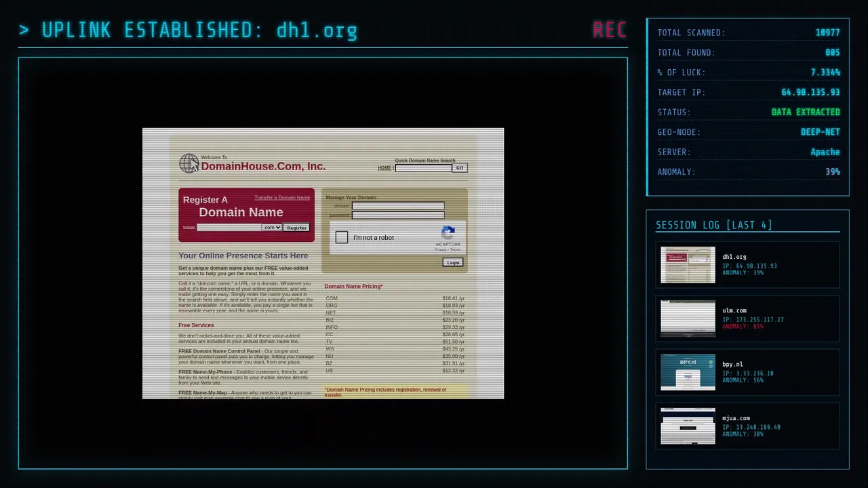Image resolution: width=868 pixels, height=488 pixels.
Task: Select the .COM $16.41 /yr pricing row
Action: pyautogui.click(x=395, y=298)
